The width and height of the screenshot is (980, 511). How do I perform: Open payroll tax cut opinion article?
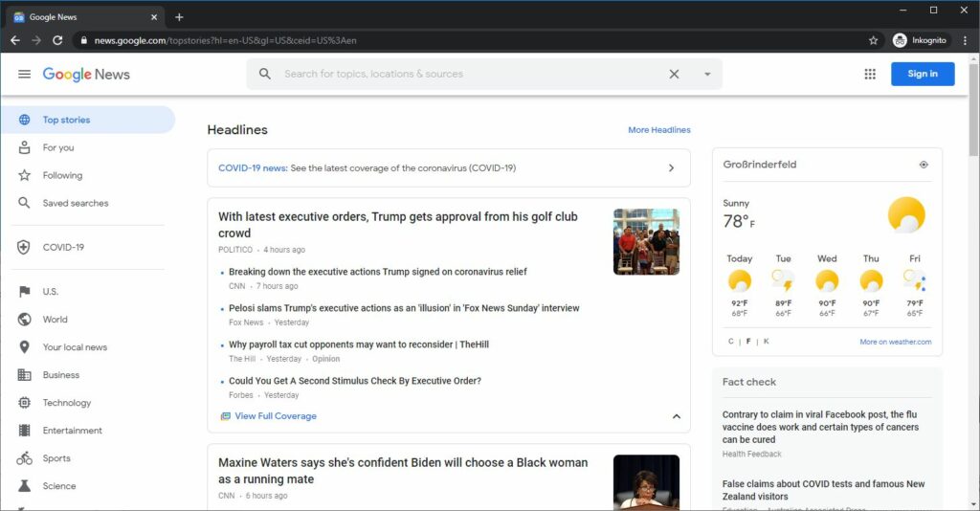(359, 344)
